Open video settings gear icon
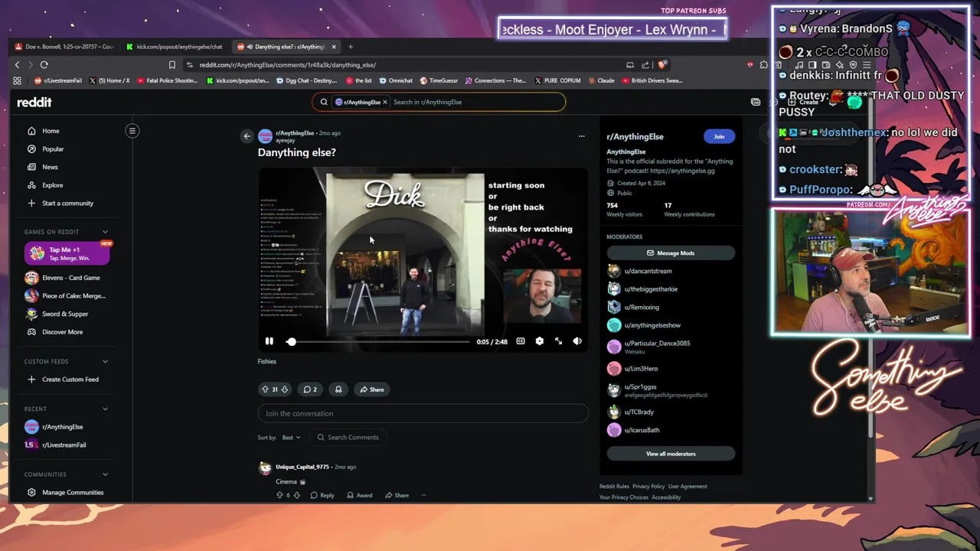980x551 pixels. click(540, 341)
